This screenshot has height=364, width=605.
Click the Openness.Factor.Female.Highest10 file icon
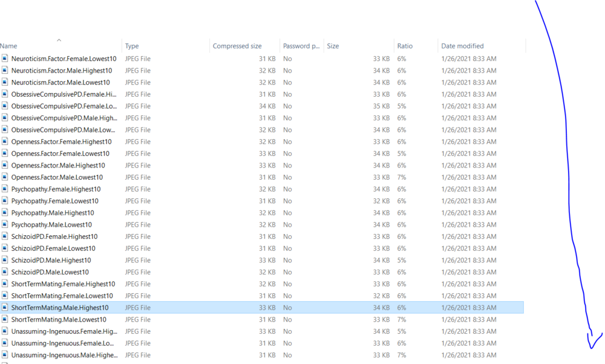[5, 141]
